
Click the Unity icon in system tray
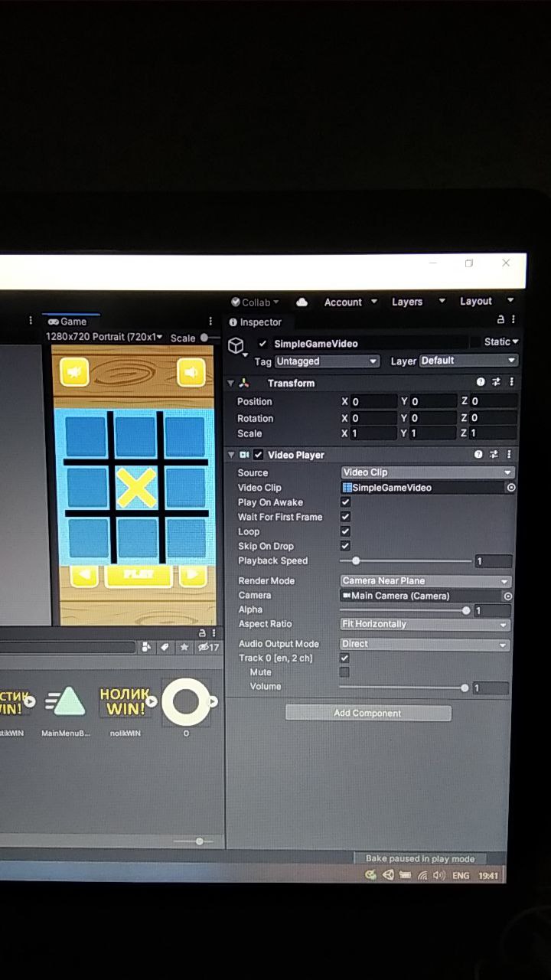pyautogui.click(x=388, y=874)
